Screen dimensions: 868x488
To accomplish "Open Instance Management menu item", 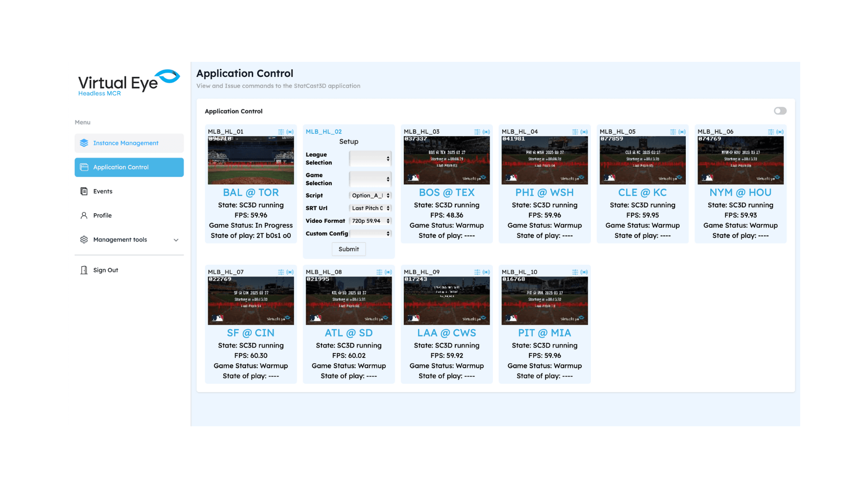I will click(x=129, y=143).
